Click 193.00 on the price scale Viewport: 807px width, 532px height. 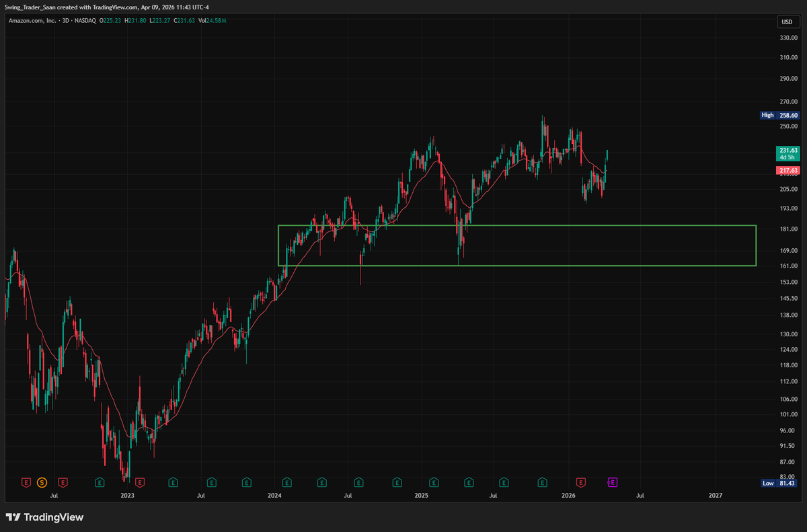tap(788, 208)
